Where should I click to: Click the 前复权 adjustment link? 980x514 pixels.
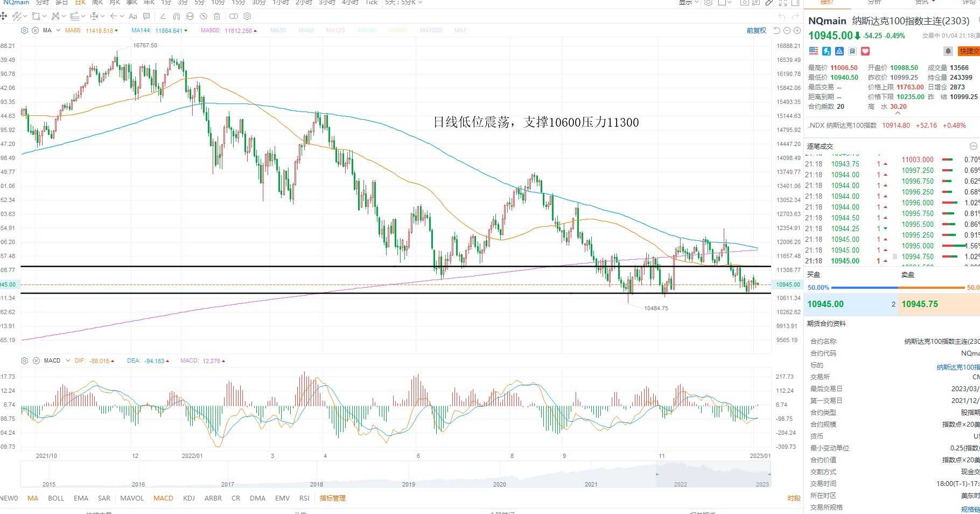click(756, 31)
